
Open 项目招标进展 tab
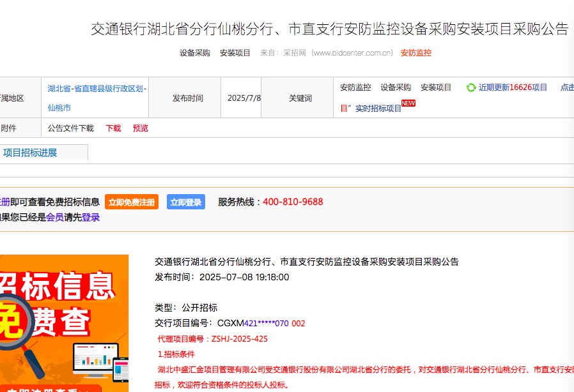(x=29, y=153)
